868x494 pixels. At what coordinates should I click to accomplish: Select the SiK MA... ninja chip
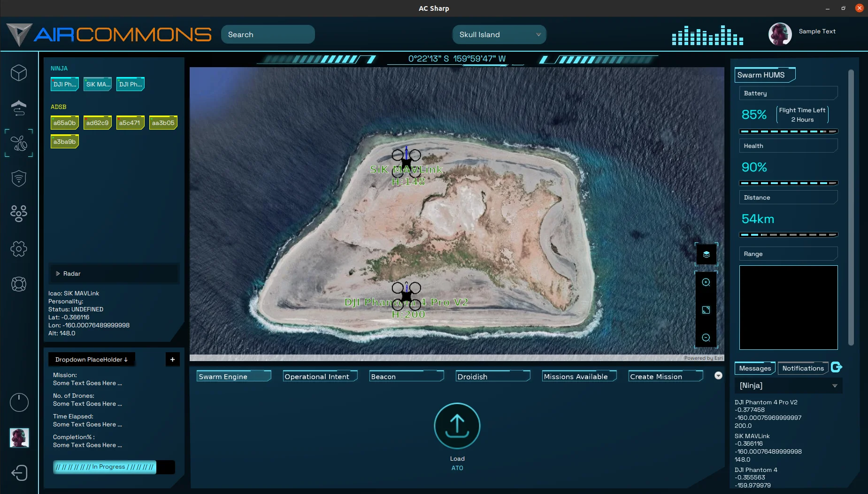click(98, 84)
